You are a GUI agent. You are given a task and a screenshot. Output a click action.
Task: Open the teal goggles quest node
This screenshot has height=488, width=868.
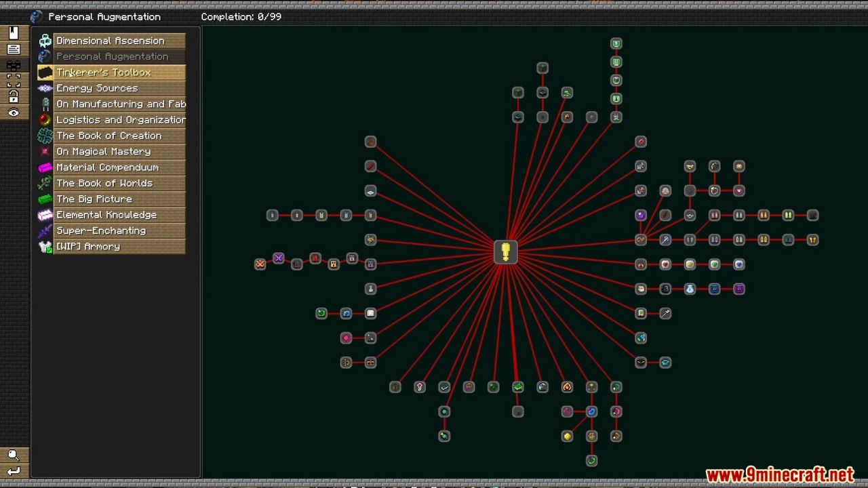click(665, 363)
